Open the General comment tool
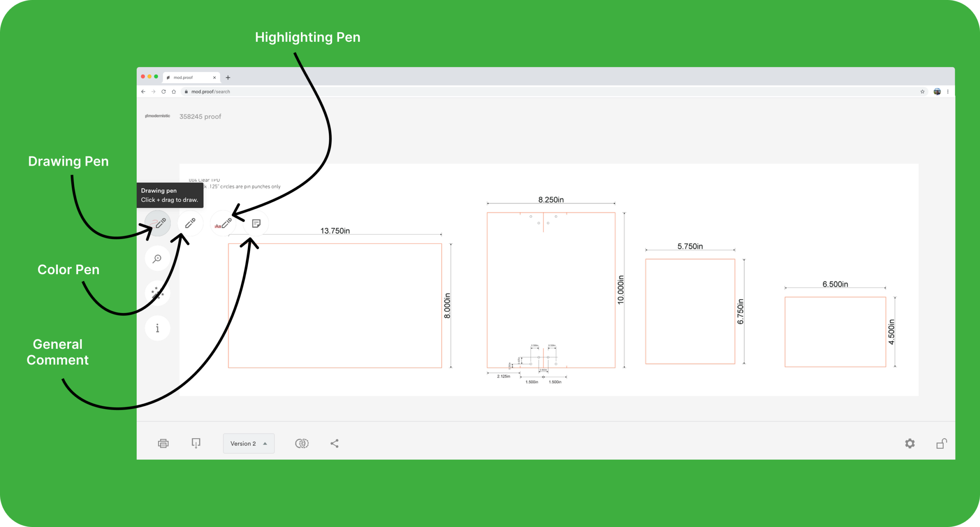Viewport: 980px width, 527px height. 256,223
